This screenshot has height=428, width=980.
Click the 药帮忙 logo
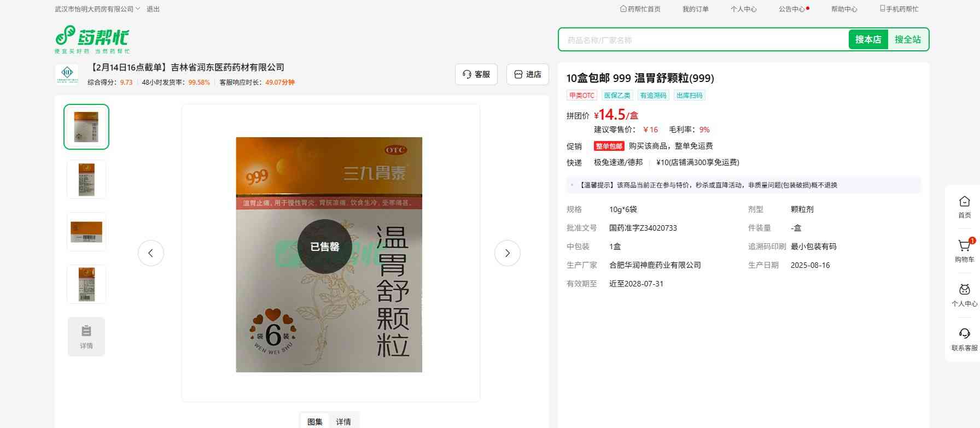(92, 39)
